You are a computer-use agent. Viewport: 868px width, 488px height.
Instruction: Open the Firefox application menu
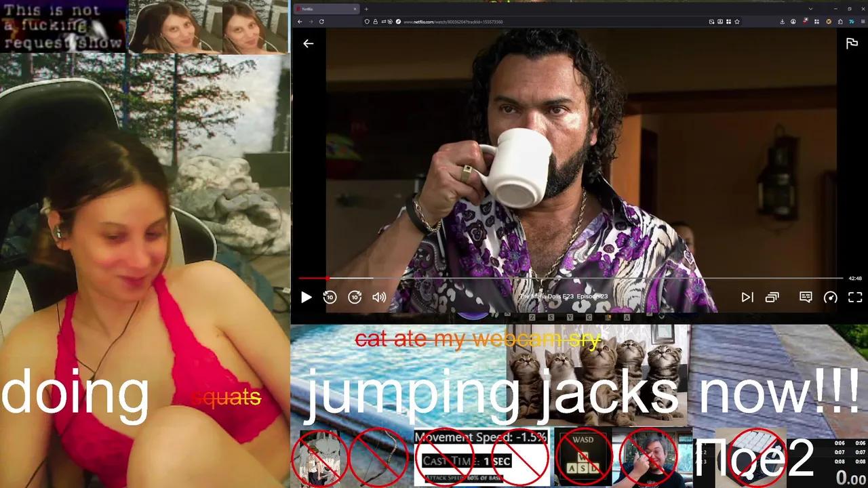pyautogui.click(x=862, y=21)
